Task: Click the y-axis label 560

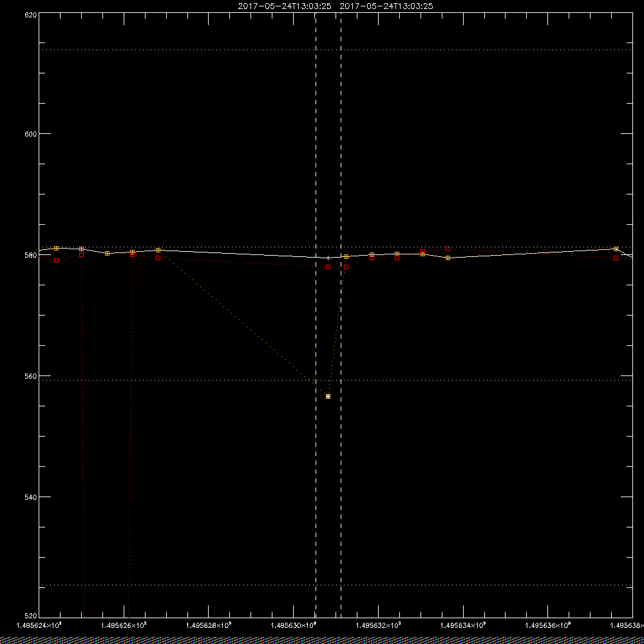Action: [x=31, y=376]
